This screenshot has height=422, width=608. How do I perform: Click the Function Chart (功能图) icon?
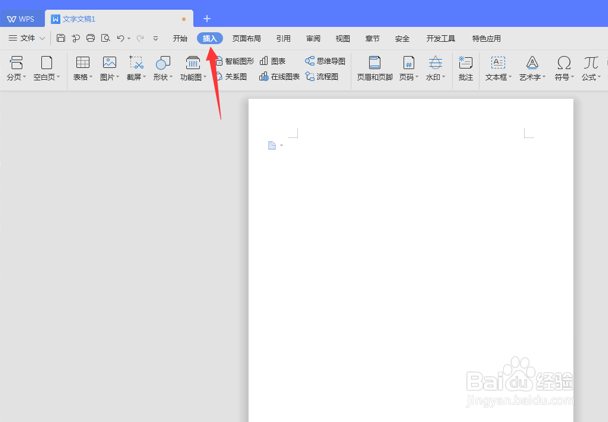click(193, 62)
